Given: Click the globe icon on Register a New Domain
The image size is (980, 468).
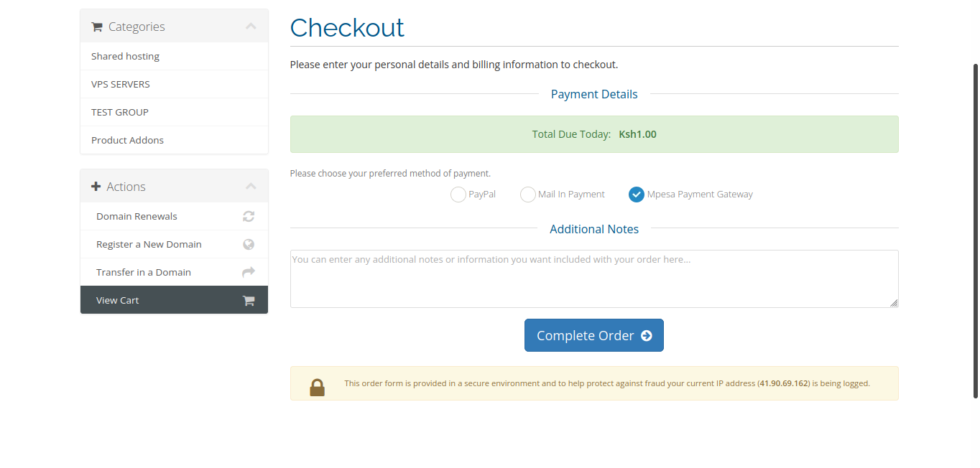Looking at the screenshot, I should point(249,244).
